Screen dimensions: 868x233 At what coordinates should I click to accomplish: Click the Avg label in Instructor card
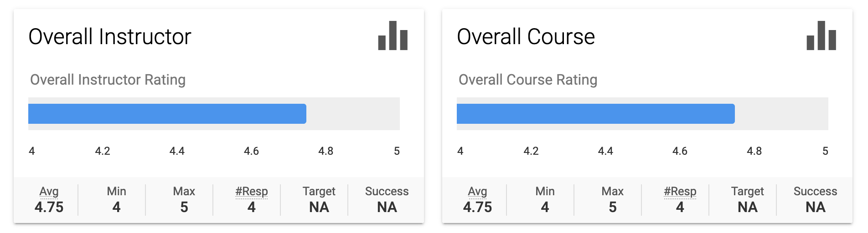click(49, 192)
